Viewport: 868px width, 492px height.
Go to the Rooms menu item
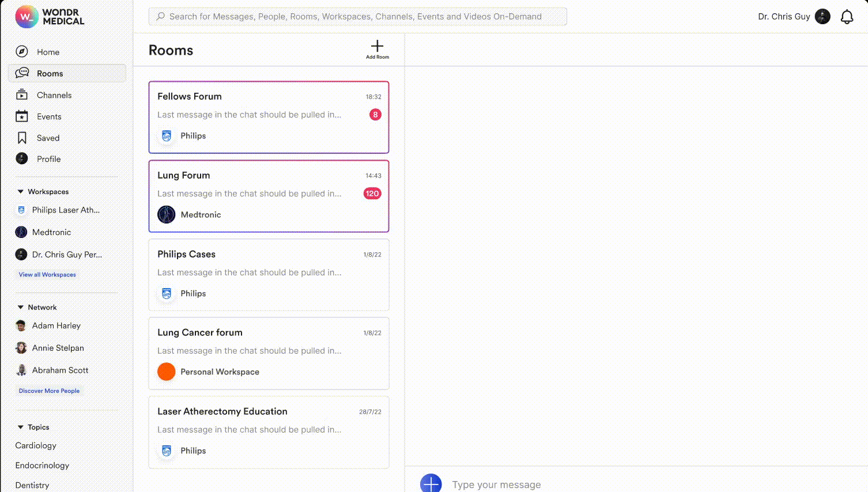coord(50,74)
